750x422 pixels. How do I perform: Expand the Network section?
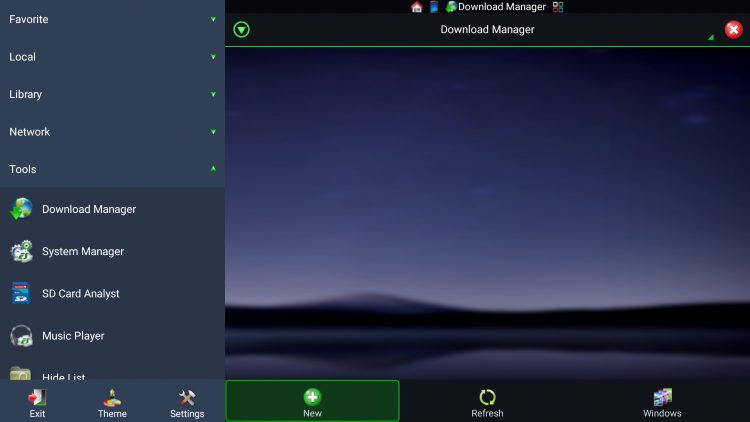(x=112, y=132)
